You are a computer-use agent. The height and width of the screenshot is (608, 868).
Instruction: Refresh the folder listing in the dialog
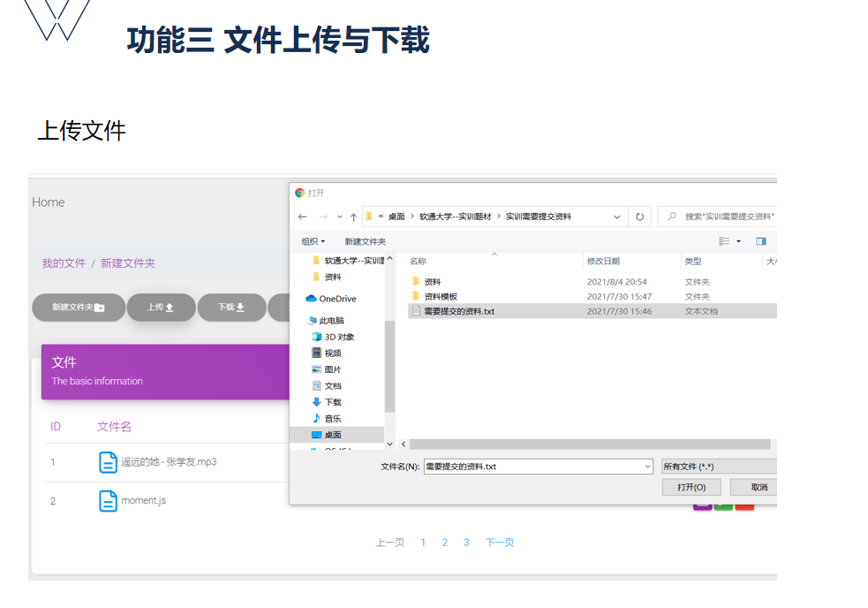pyautogui.click(x=639, y=217)
